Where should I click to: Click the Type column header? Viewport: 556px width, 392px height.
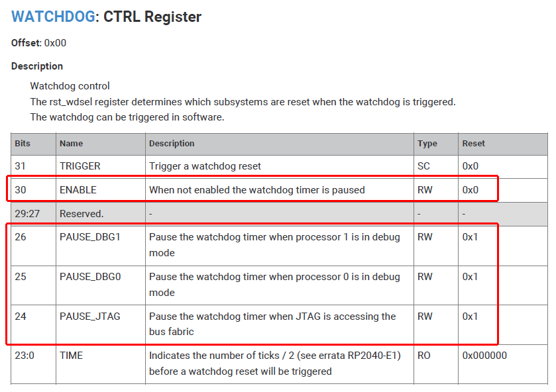coord(427,143)
